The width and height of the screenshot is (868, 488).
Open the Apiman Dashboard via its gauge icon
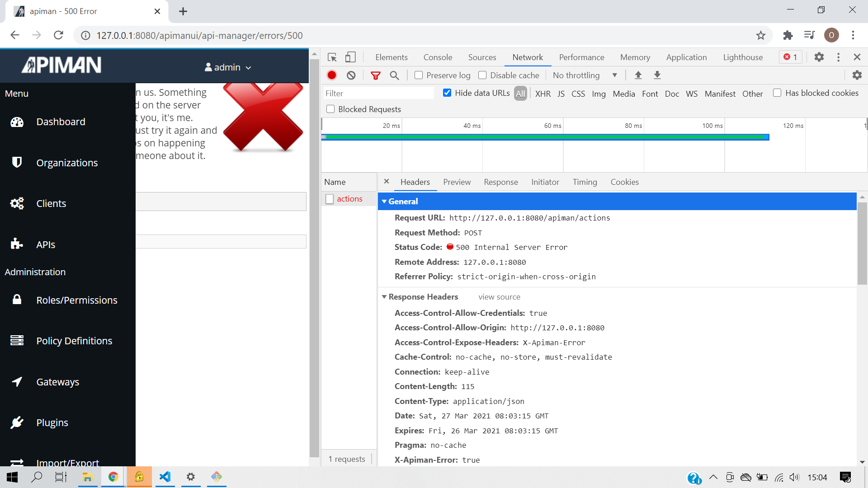pyautogui.click(x=17, y=122)
